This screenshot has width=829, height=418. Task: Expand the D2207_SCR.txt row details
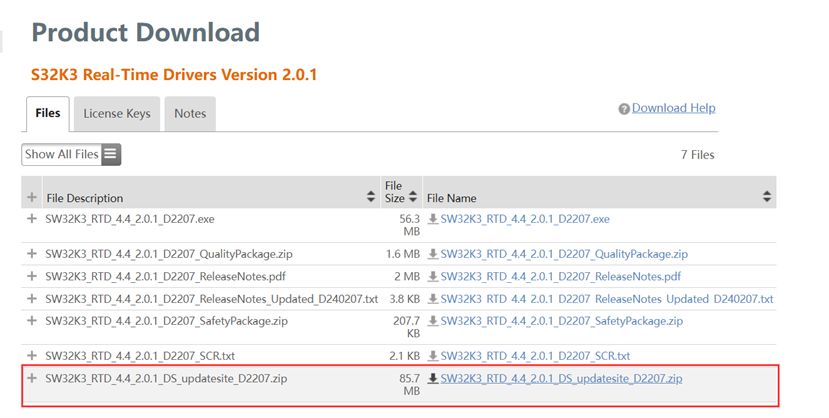[32, 356]
